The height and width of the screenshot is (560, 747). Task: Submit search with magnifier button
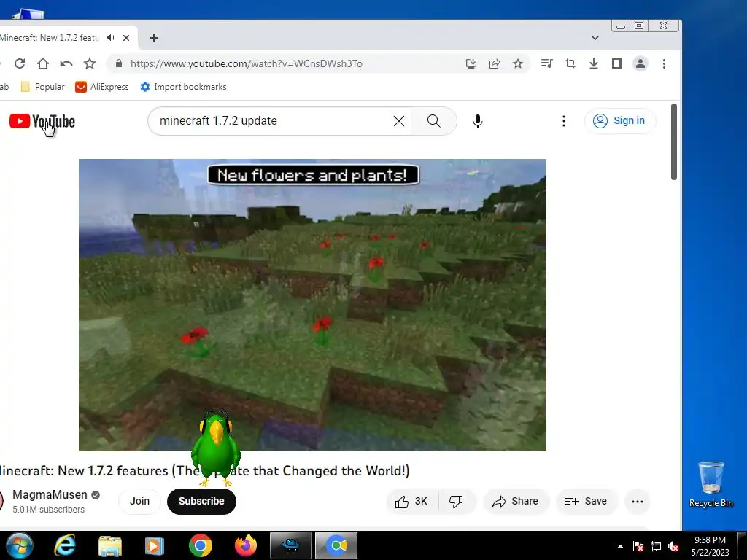coord(433,121)
